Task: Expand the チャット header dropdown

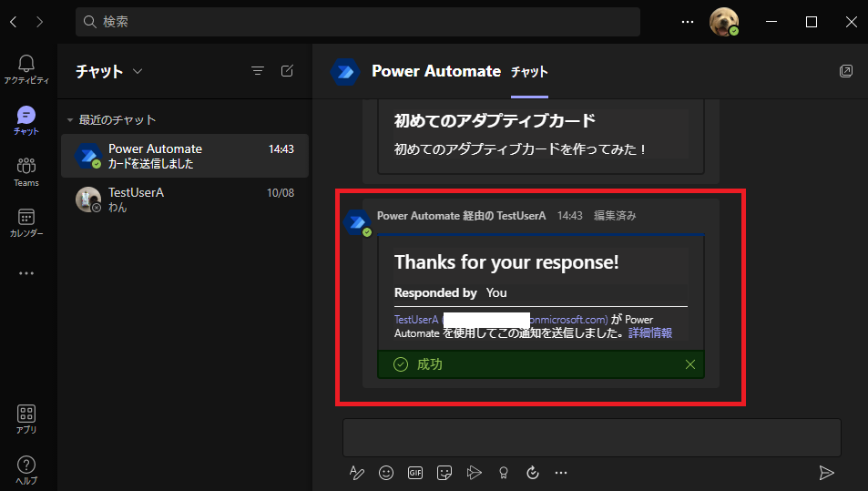Action: click(x=138, y=71)
